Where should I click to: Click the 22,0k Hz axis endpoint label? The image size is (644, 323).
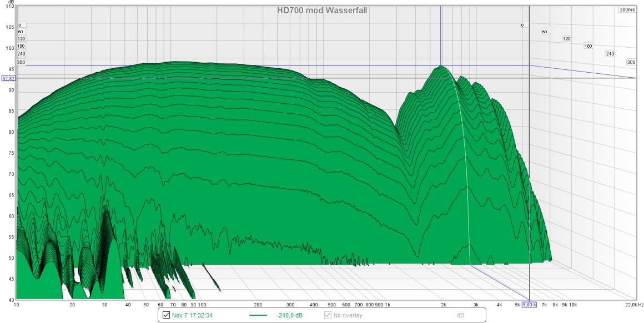(634, 305)
